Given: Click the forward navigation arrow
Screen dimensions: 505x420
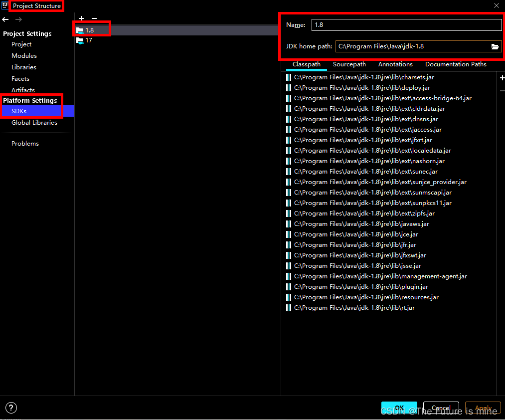Looking at the screenshot, I should (18, 19).
